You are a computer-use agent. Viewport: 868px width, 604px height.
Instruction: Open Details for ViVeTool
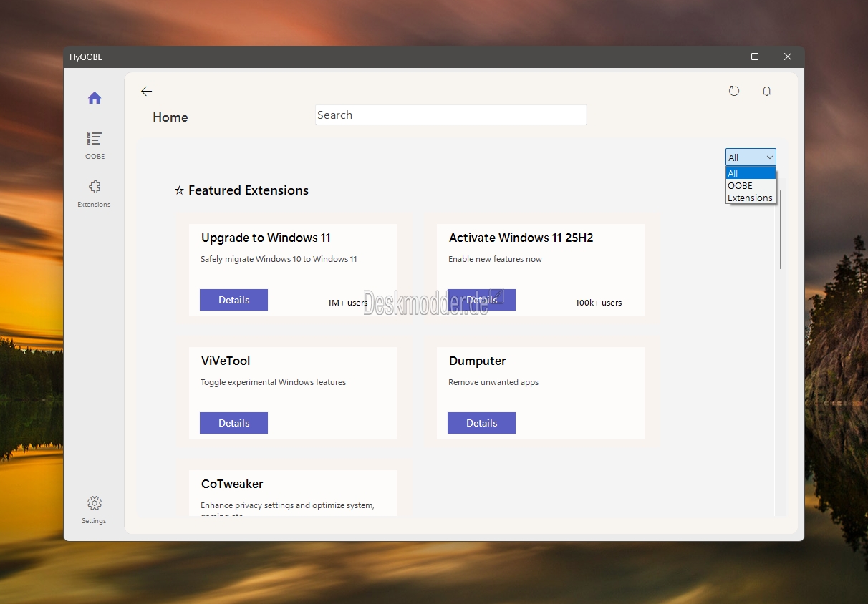[233, 423]
